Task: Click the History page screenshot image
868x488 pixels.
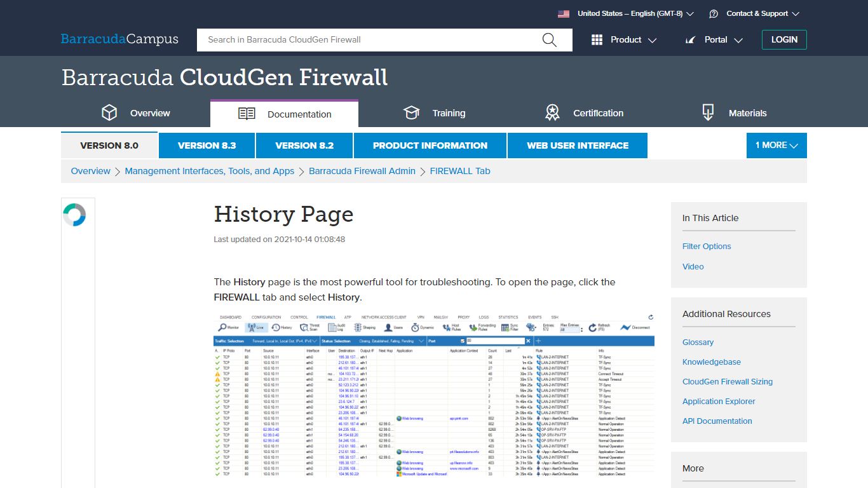Action: tap(434, 395)
